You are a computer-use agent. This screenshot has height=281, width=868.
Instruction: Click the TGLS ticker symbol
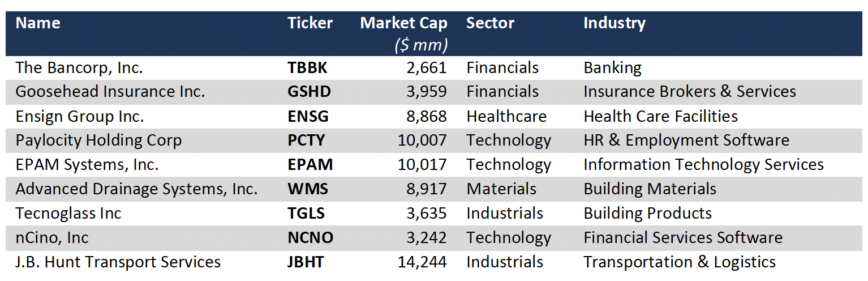[x=307, y=214]
